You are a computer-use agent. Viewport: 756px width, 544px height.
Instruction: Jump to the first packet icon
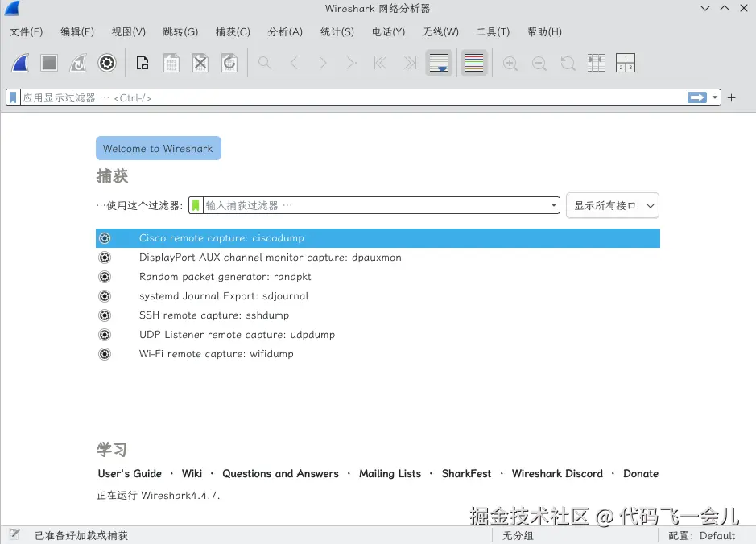click(380, 63)
